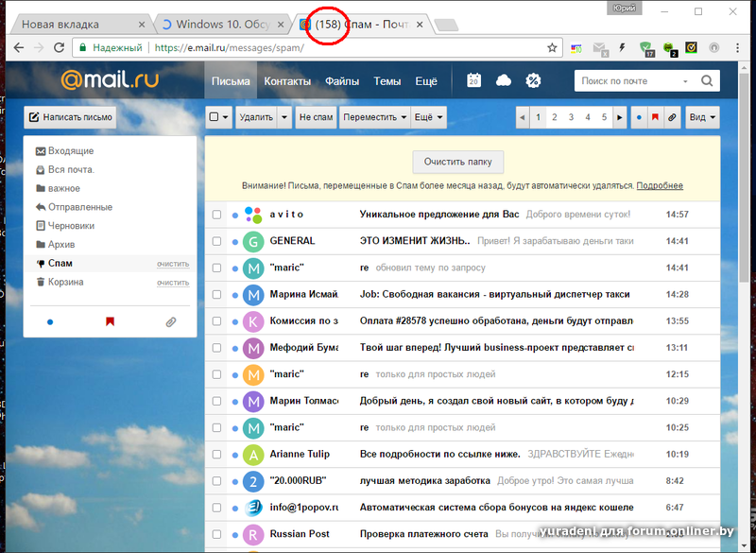Tick checkbox for Russian Post message
The height and width of the screenshot is (553, 756).
[216, 534]
